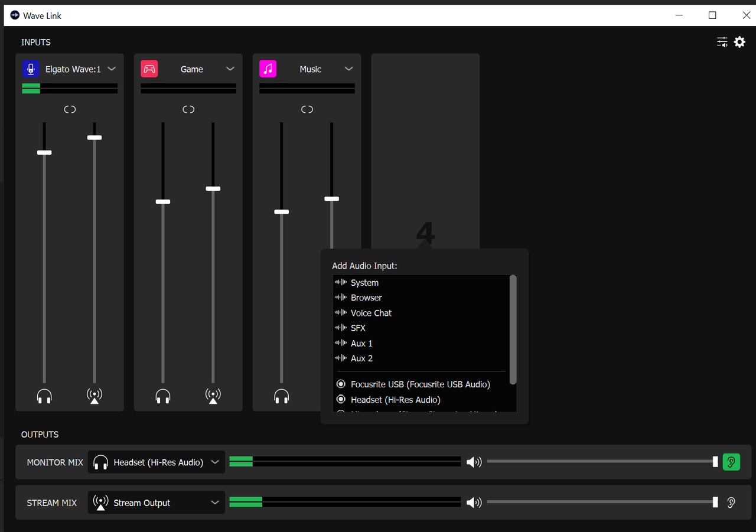Click the waveform icon beside System

pyautogui.click(x=341, y=282)
